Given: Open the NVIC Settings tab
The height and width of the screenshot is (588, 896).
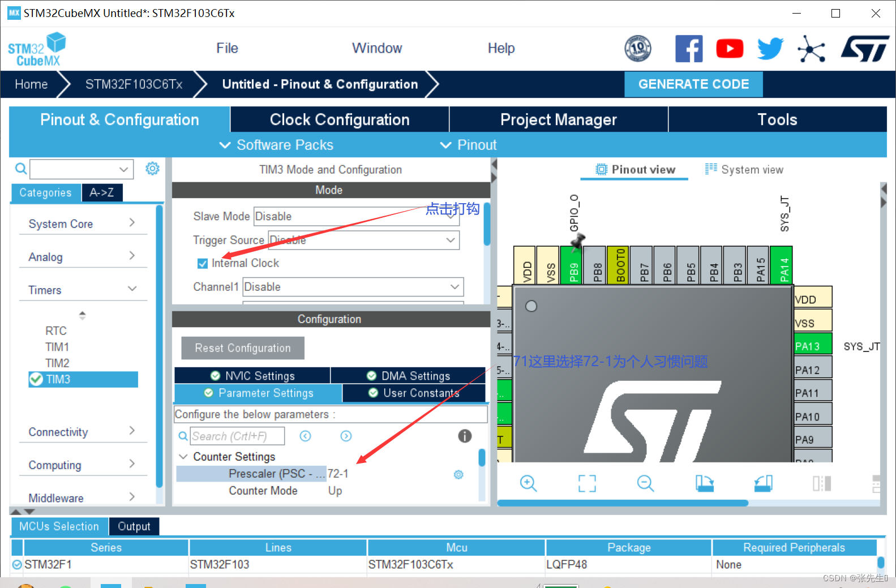Looking at the screenshot, I should pos(252,376).
